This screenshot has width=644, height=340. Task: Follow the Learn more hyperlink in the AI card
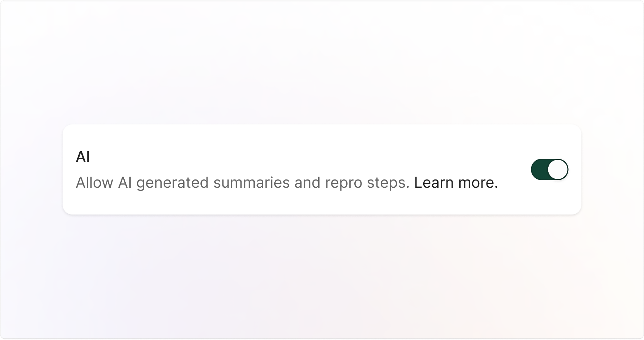(456, 183)
